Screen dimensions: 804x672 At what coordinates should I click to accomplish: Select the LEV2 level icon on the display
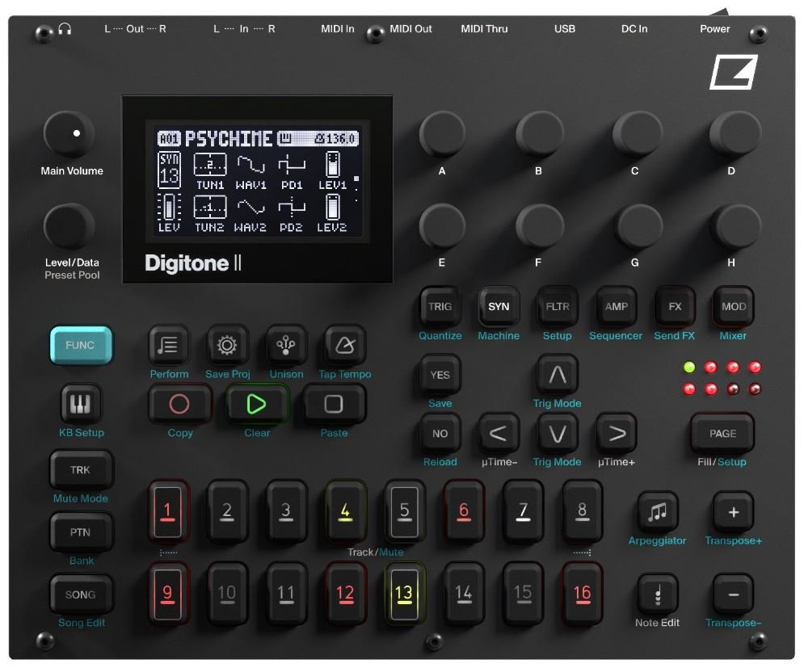[333, 207]
